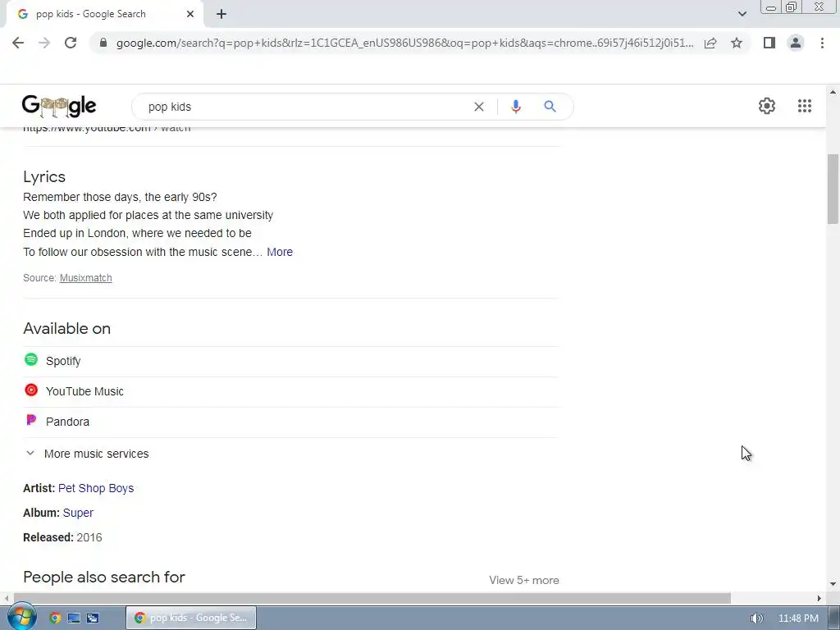This screenshot has height=630, width=840.
Task: Clear the search box text
Action: tap(479, 107)
